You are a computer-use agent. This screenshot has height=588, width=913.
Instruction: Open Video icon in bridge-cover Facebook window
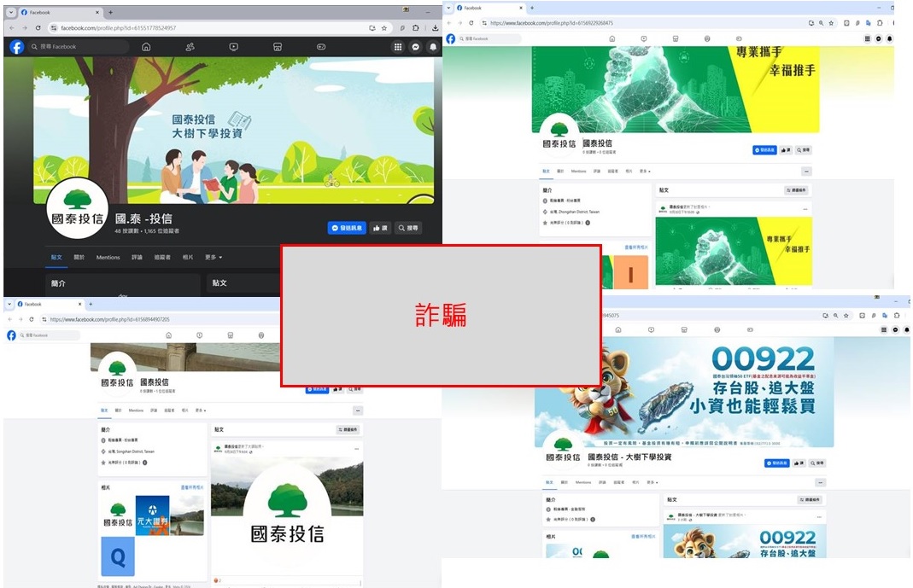[x=200, y=335]
